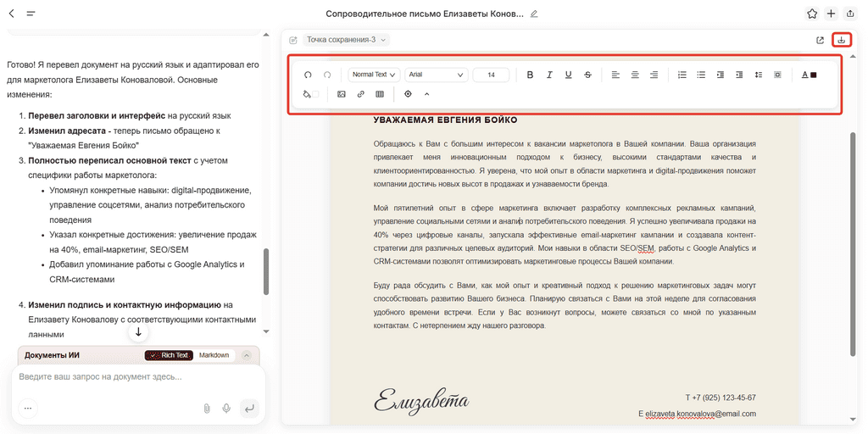Send the request
This screenshot has width=868, height=434.
pos(249,409)
